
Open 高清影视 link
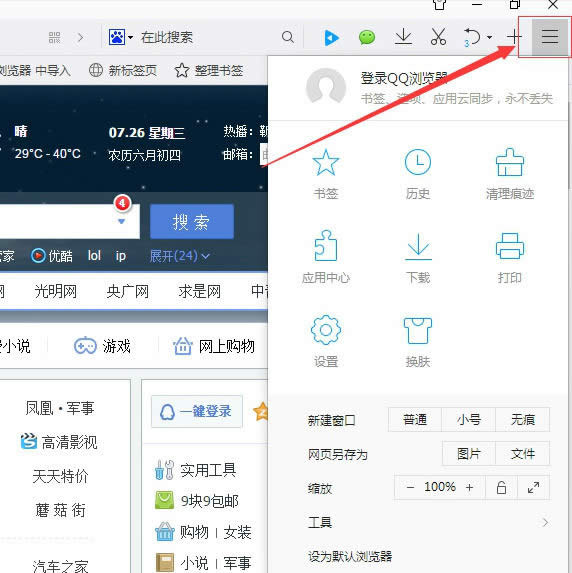(59, 442)
